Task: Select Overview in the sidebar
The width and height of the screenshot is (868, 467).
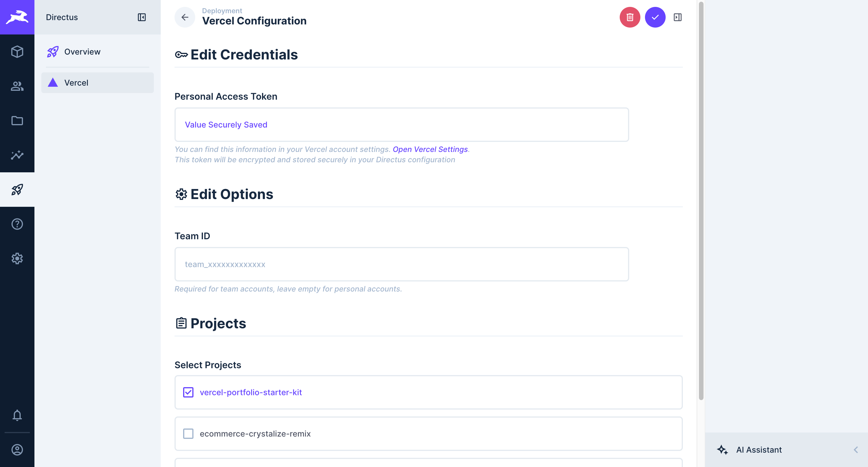Action: coord(82,52)
